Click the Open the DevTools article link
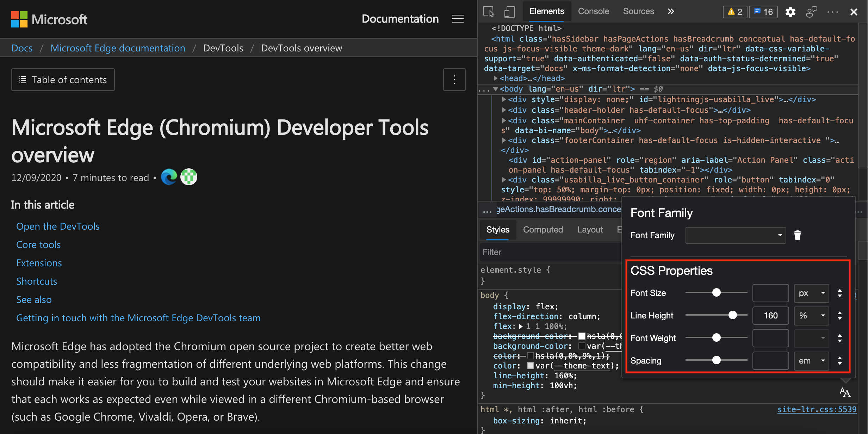868x434 pixels. [x=57, y=226]
